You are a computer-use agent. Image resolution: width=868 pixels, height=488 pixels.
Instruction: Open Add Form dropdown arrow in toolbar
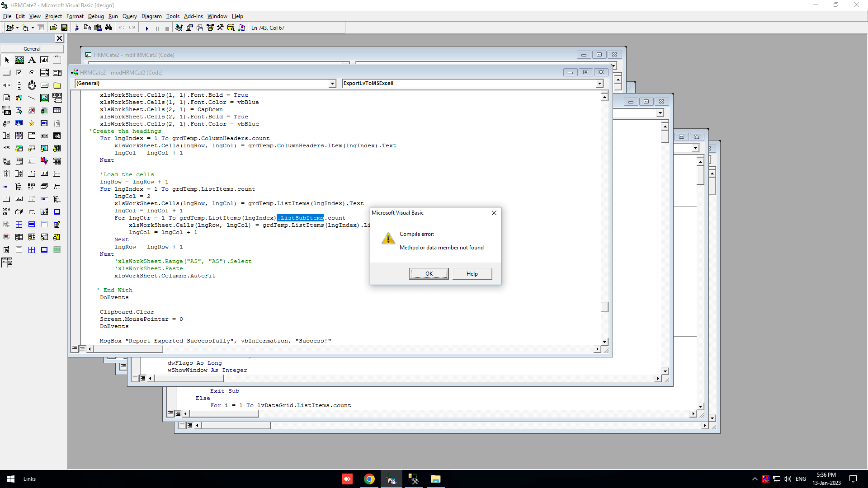33,28
